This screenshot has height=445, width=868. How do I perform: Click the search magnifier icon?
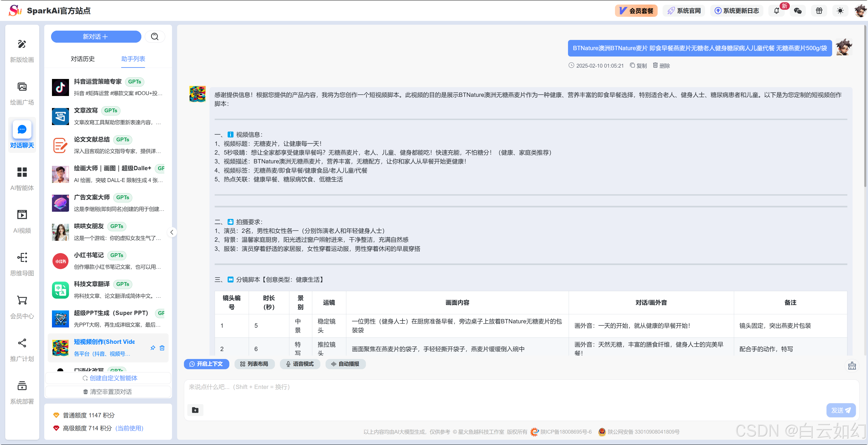(x=155, y=36)
